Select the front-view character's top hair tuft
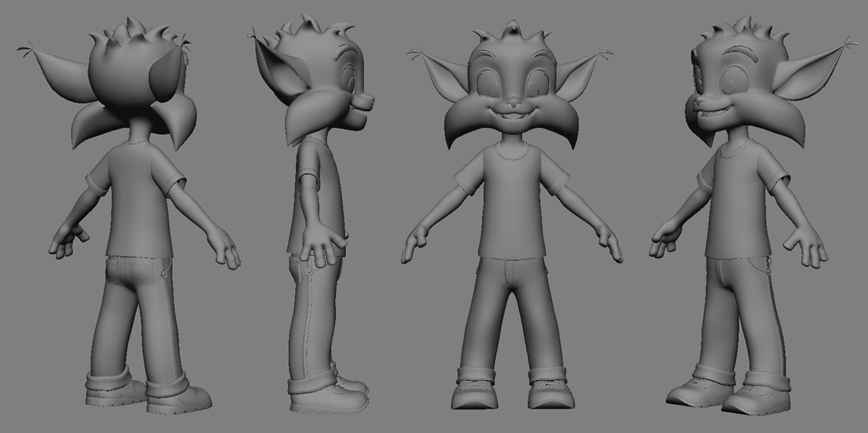Screen dimensions: 868x433 coord(513,30)
